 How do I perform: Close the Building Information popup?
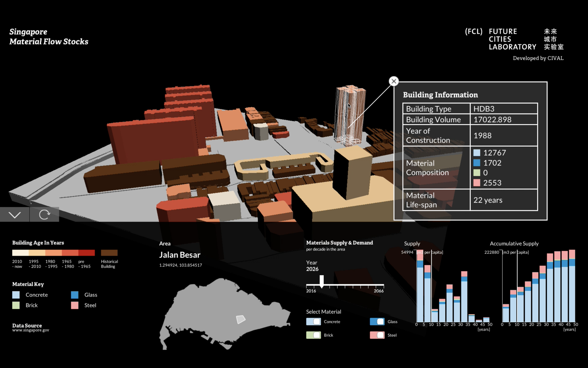pos(394,81)
